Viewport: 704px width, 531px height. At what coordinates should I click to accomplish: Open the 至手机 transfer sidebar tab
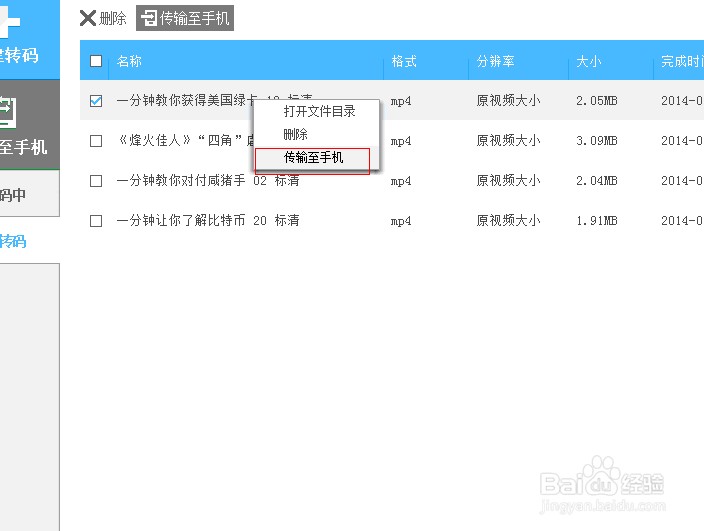pyautogui.click(x=30, y=125)
